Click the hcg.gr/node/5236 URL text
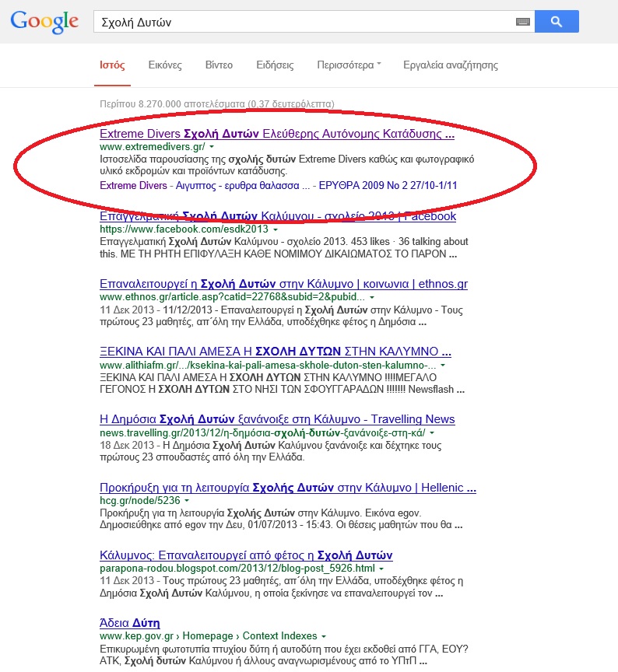618x672 pixels. point(140,501)
